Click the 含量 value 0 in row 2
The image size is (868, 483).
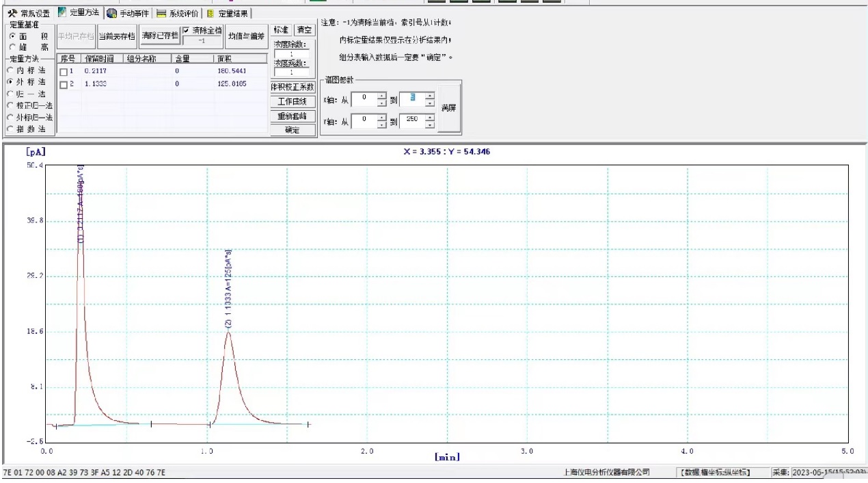pos(176,83)
